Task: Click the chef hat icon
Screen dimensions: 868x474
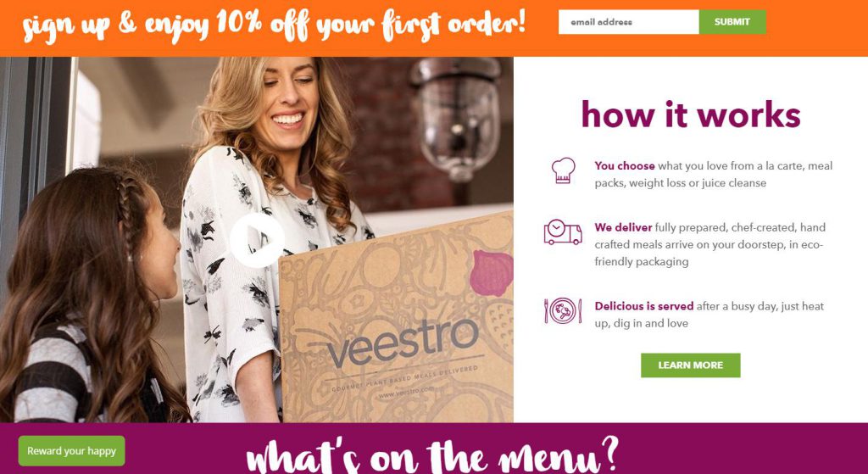Action: (x=563, y=170)
